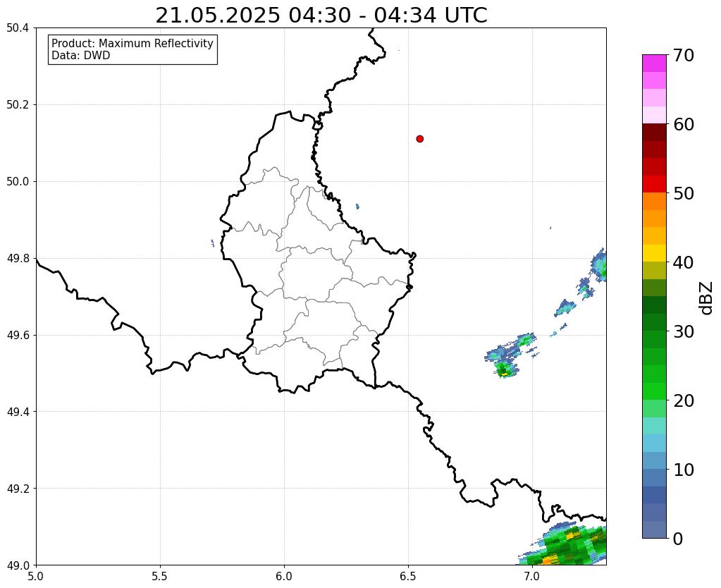This screenshot has height=588, width=721.
Task: Click the colorbar tick label 40
Action: coord(684,262)
